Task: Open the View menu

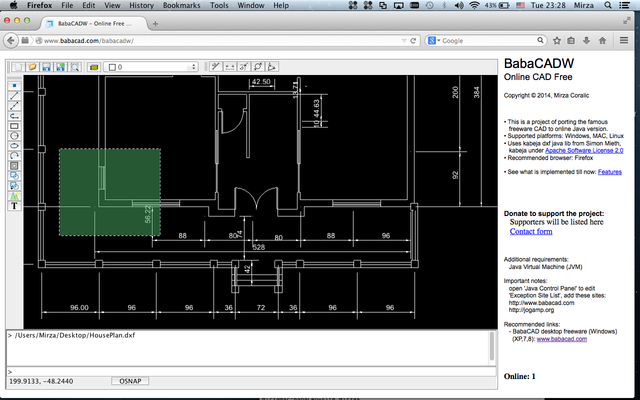Action: tap(112, 5)
